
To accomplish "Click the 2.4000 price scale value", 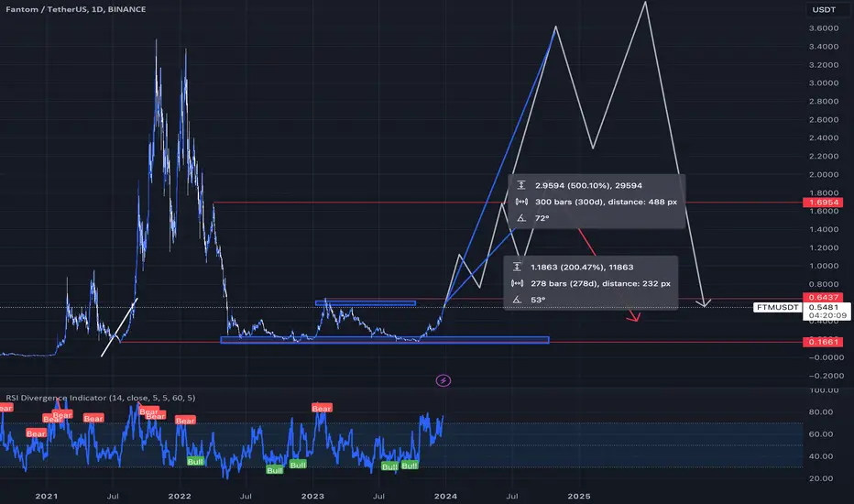I will pyautogui.click(x=824, y=137).
